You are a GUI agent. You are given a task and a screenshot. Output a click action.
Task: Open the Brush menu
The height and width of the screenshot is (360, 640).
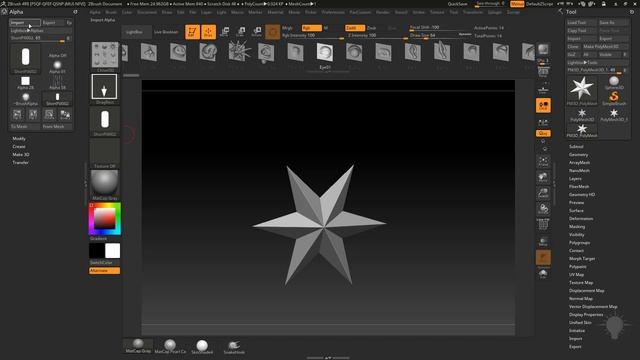coord(111,12)
